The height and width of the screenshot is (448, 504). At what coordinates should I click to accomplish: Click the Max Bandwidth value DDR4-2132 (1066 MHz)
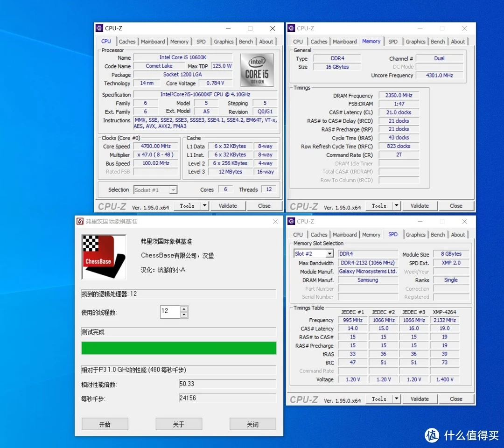click(368, 263)
